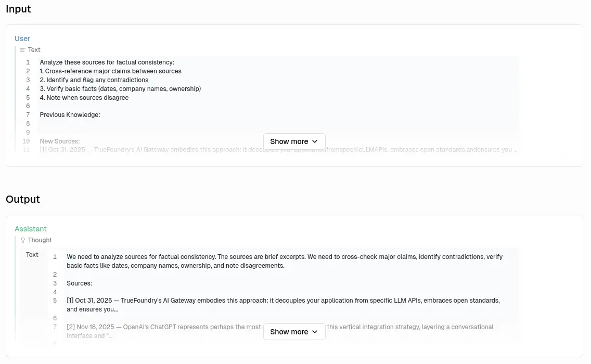Click the line 'Analyze these sources for factual consistency:'

click(x=107, y=62)
